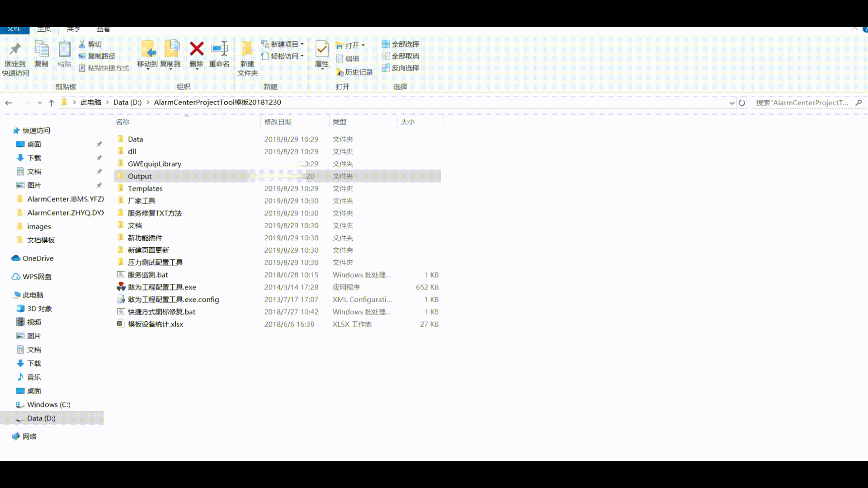Switch to the Share ribbon tab

[x=73, y=29]
